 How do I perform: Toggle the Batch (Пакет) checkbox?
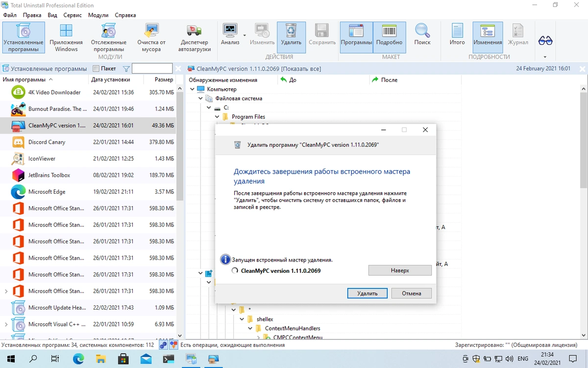point(96,69)
